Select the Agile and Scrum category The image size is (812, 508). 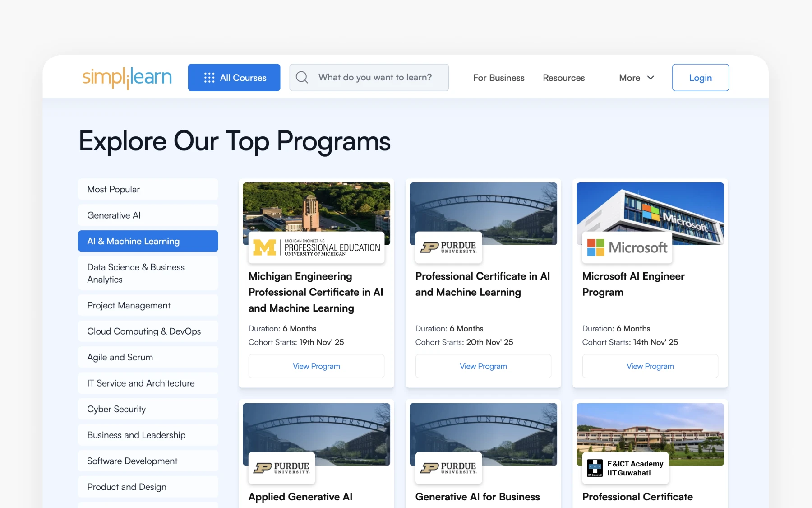(x=148, y=357)
